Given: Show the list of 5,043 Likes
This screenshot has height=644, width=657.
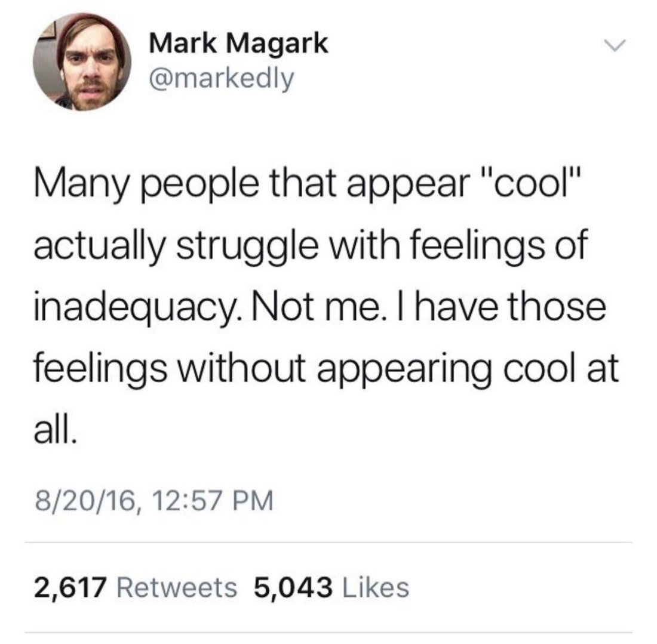Looking at the screenshot, I should click(331, 587).
